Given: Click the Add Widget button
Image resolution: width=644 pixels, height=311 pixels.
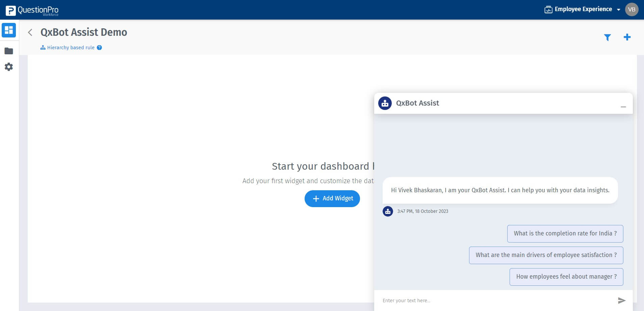Looking at the screenshot, I should pyautogui.click(x=332, y=198).
